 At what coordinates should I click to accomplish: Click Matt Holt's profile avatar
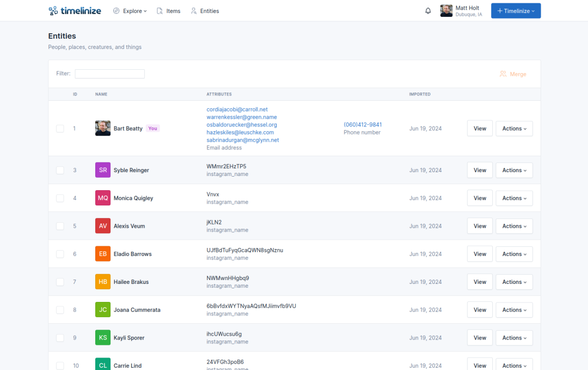[446, 11]
